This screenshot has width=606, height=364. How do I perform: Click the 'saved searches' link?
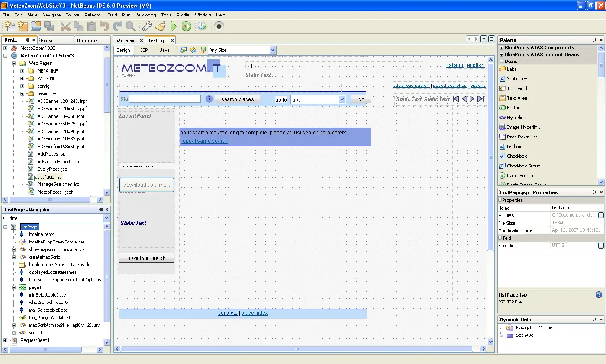pos(450,86)
